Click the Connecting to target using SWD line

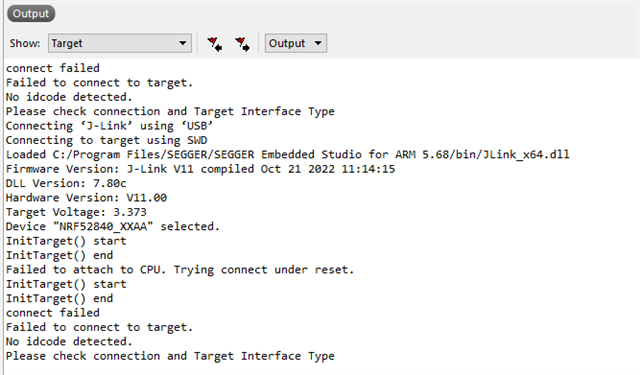(x=107, y=140)
